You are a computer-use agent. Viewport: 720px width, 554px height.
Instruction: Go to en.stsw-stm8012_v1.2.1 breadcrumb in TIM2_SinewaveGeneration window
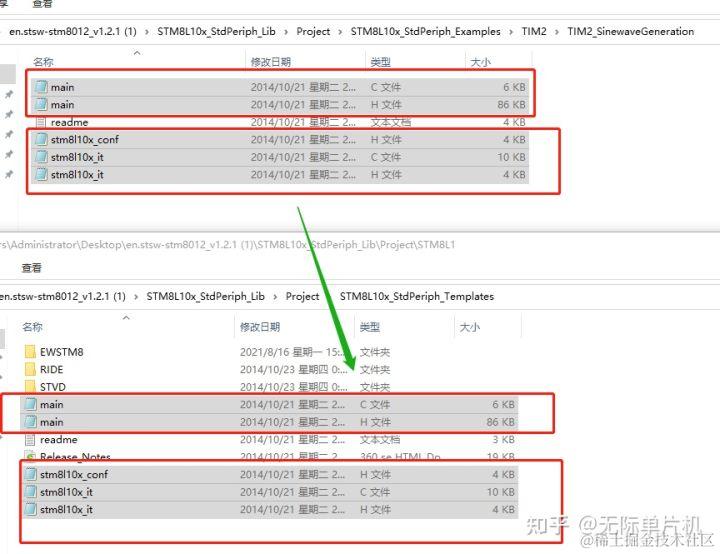pos(73,31)
